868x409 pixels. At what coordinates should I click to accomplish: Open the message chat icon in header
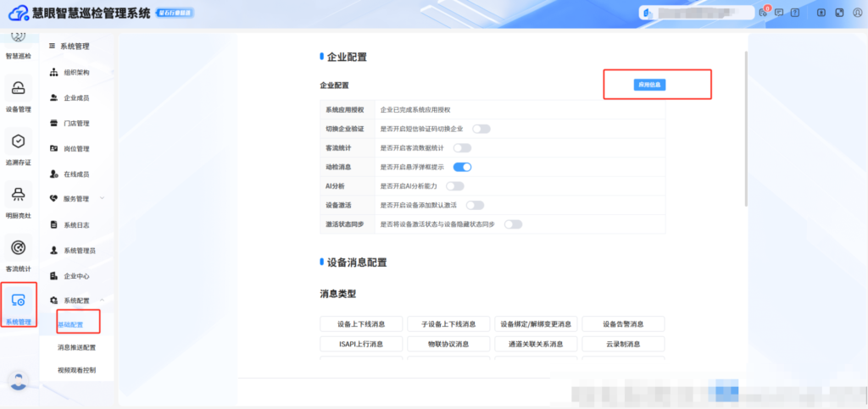(779, 13)
